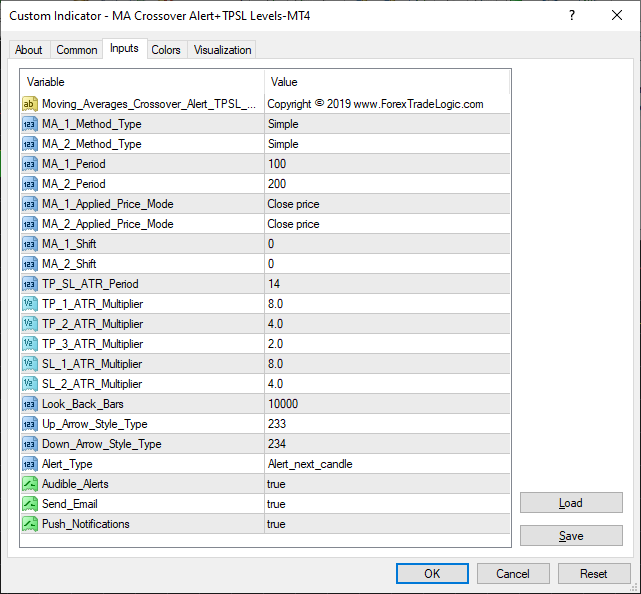
Task: Open the Alert_Type Alert_next_candle dropdown
Action: [386, 464]
